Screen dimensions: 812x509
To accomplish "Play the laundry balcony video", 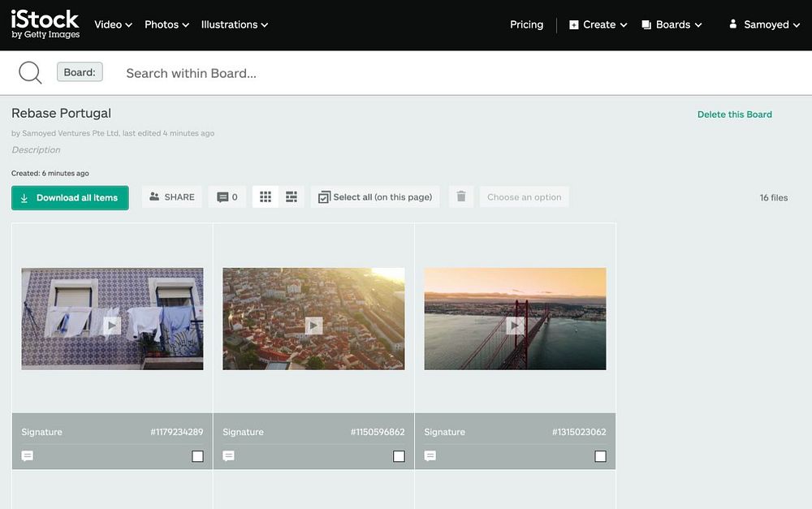I will click(112, 326).
